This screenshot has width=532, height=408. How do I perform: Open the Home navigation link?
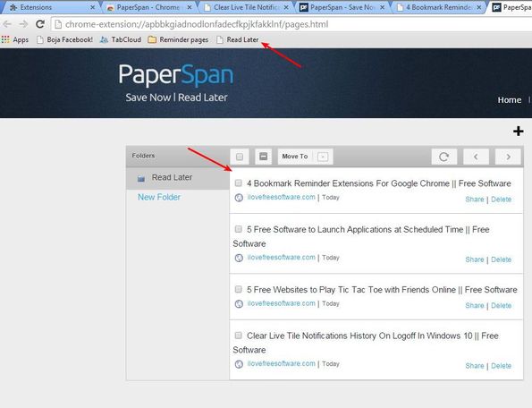tap(510, 100)
